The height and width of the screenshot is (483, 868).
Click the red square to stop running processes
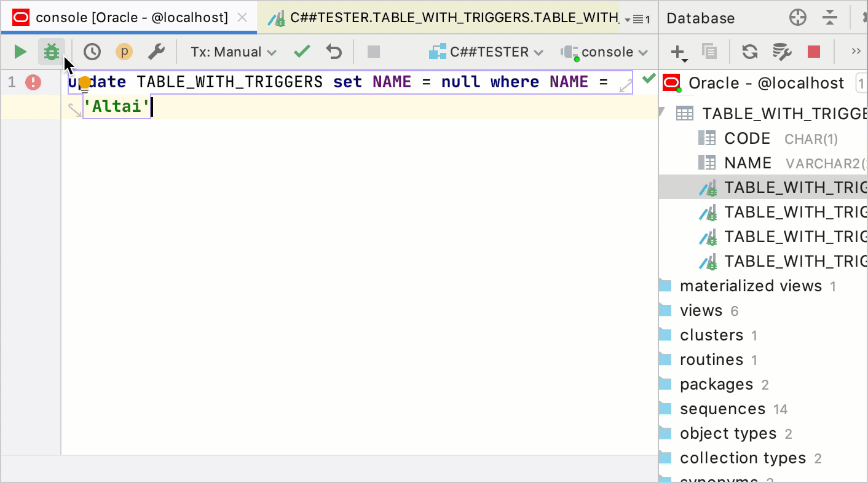click(814, 52)
